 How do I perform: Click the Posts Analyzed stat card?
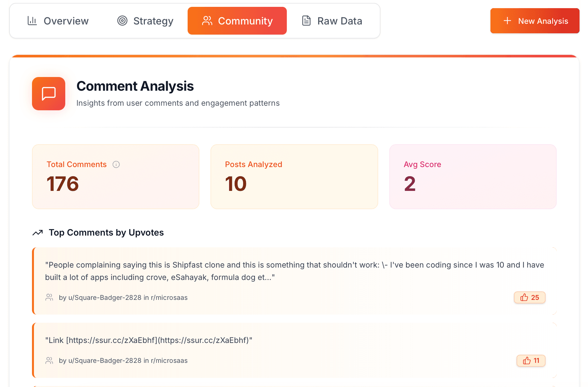(294, 177)
